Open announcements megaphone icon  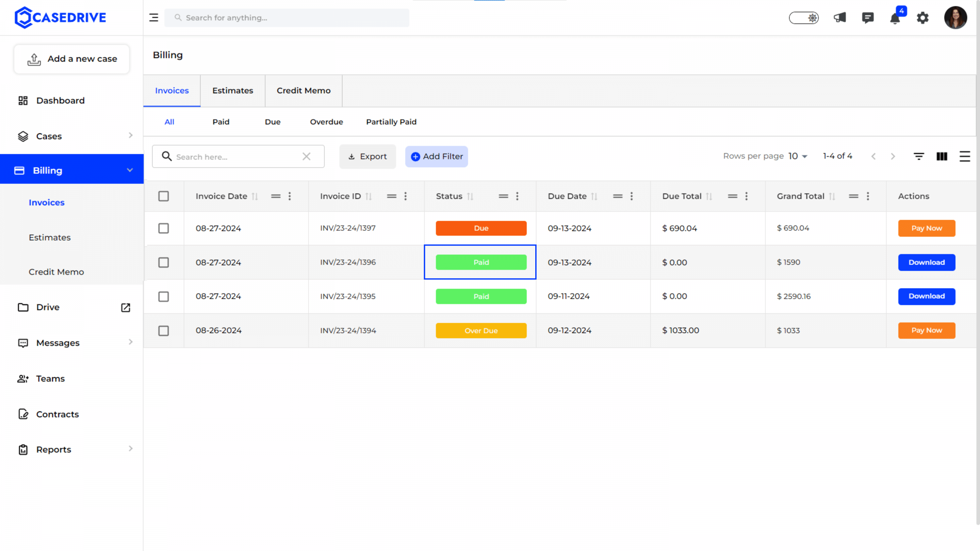tap(839, 17)
